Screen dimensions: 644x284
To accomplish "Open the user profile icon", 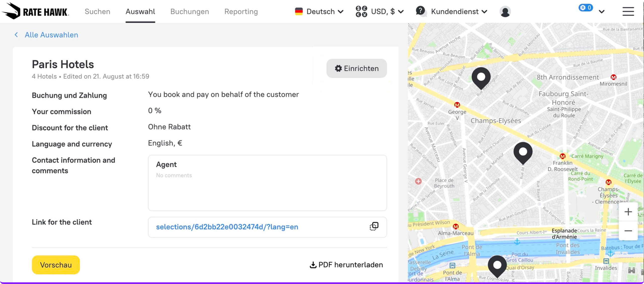I will click(505, 12).
